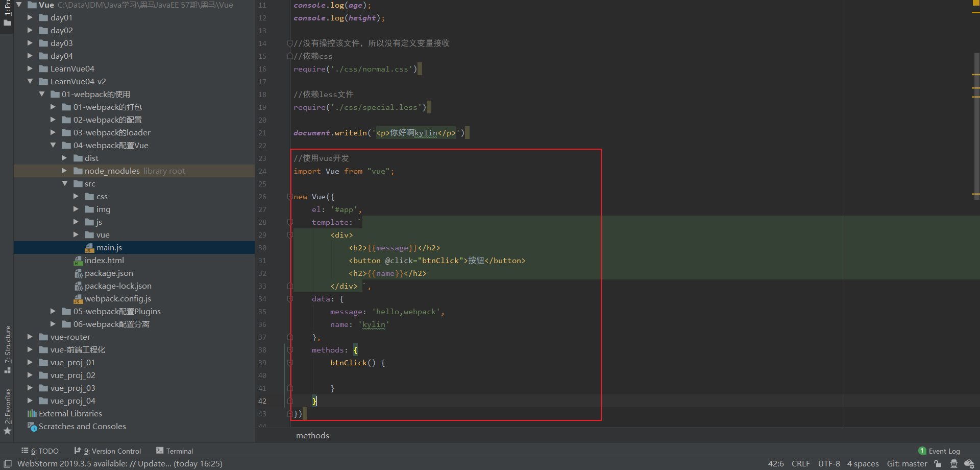Toggle tool window quick access icon
Screen dimensions: 980x470
click(x=8, y=464)
